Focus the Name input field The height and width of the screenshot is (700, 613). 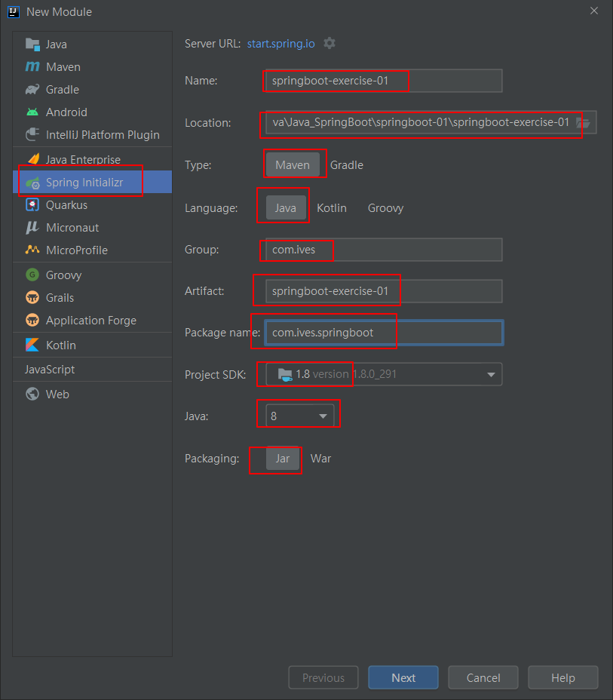tap(384, 81)
